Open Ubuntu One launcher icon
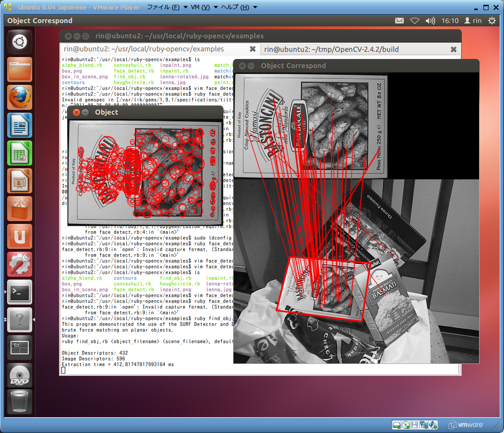This screenshot has width=504, height=433. 20,236
